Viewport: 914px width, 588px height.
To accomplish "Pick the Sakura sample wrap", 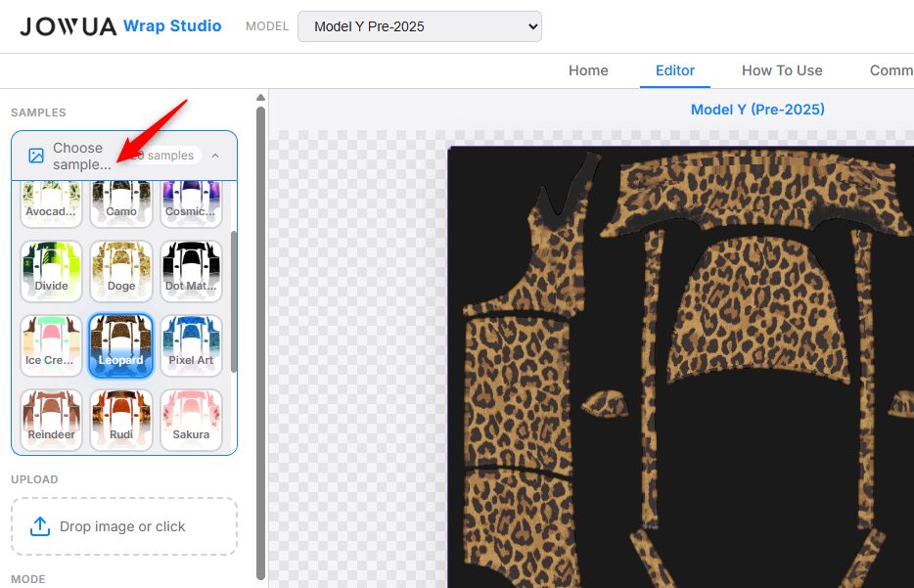I will [x=191, y=420].
